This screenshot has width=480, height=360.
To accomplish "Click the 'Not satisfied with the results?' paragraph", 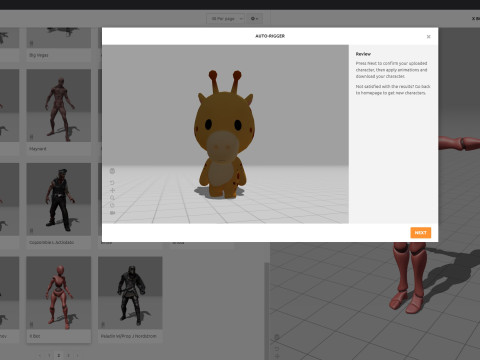I will (x=393, y=90).
